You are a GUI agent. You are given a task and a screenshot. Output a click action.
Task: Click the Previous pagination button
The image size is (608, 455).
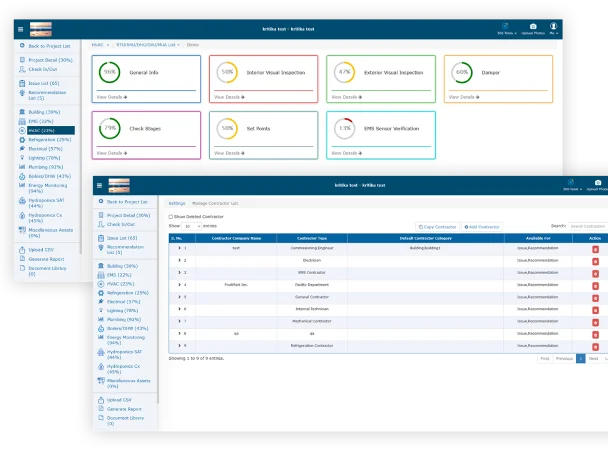(564, 358)
